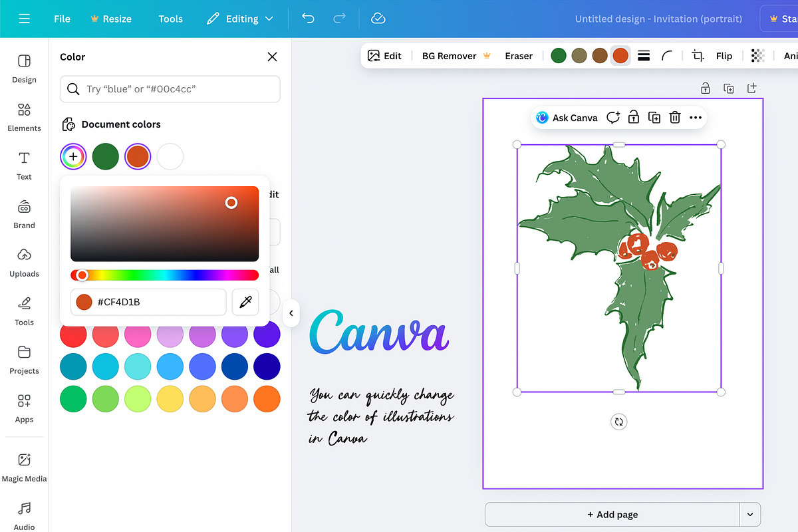The image size is (798, 532).
Task: Expand the Editing mode dropdown
Action: coord(240,19)
